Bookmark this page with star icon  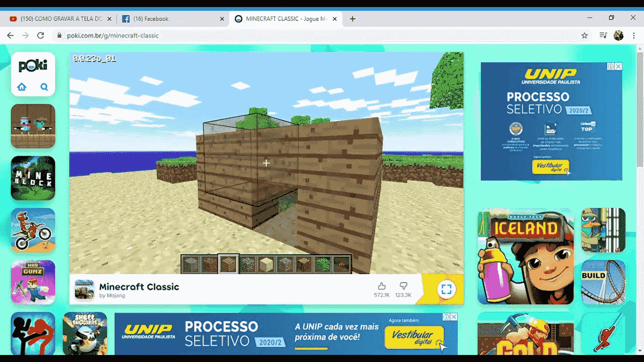tap(584, 35)
